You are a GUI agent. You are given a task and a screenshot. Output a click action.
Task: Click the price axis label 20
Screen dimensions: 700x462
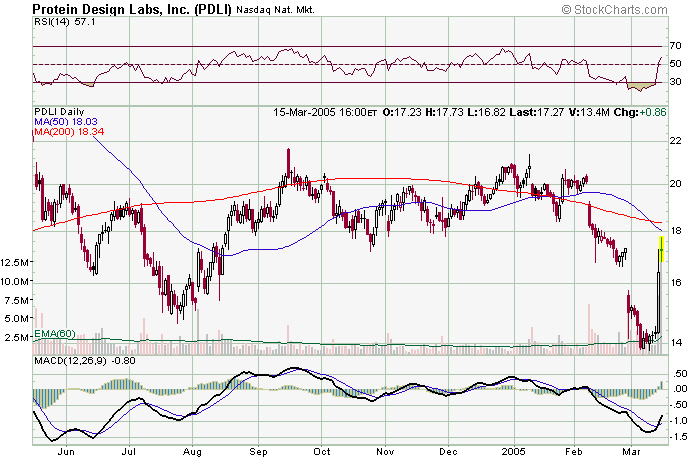pyautogui.click(x=676, y=183)
